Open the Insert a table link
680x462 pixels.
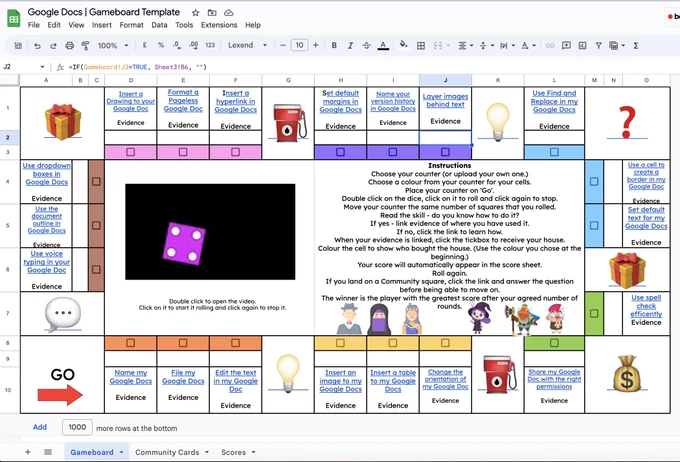(x=393, y=381)
